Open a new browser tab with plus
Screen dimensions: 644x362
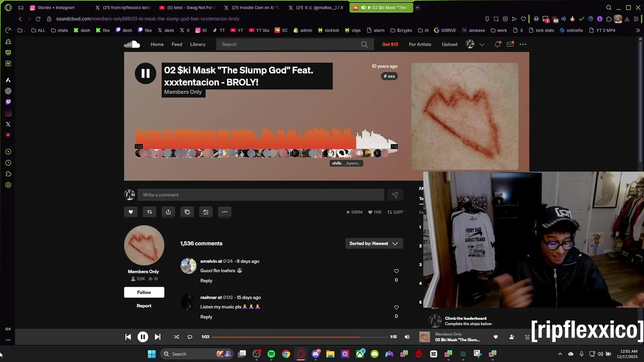point(417,8)
